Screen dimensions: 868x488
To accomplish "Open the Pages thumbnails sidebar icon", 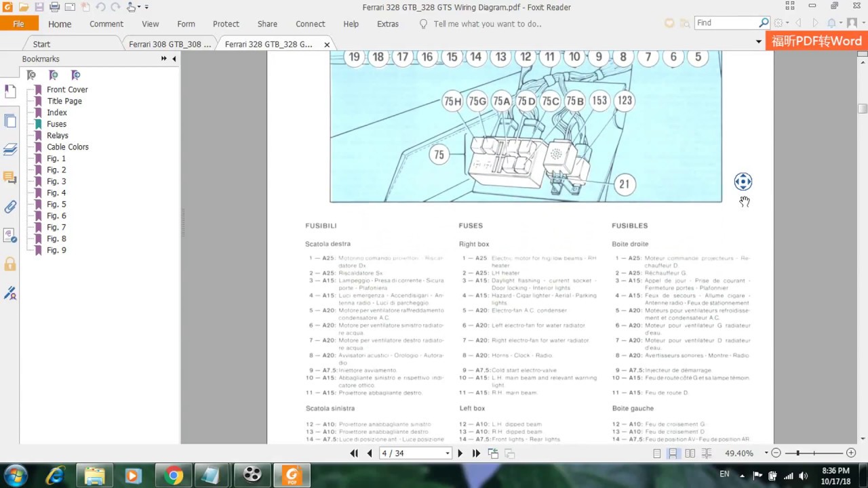I will [9, 121].
